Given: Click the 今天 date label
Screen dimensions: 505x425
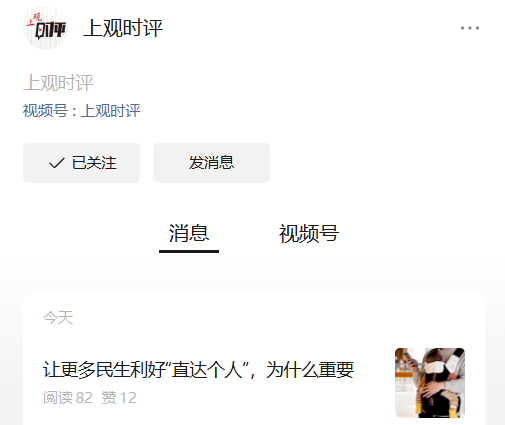Looking at the screenshot, I should pos(58,317).
